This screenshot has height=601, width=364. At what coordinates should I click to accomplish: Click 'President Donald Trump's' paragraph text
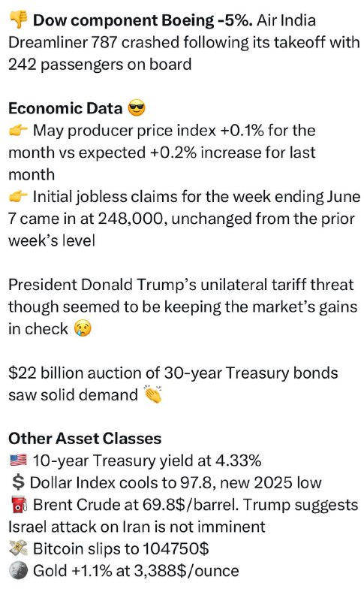click(182, 307)
